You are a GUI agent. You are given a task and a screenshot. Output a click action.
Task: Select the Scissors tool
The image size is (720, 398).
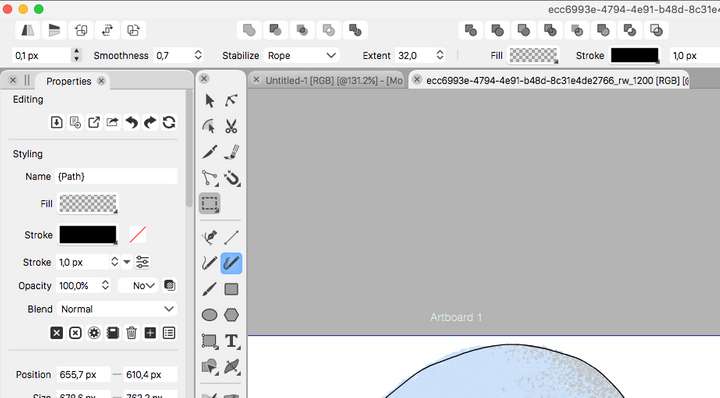tap(231, 126)
